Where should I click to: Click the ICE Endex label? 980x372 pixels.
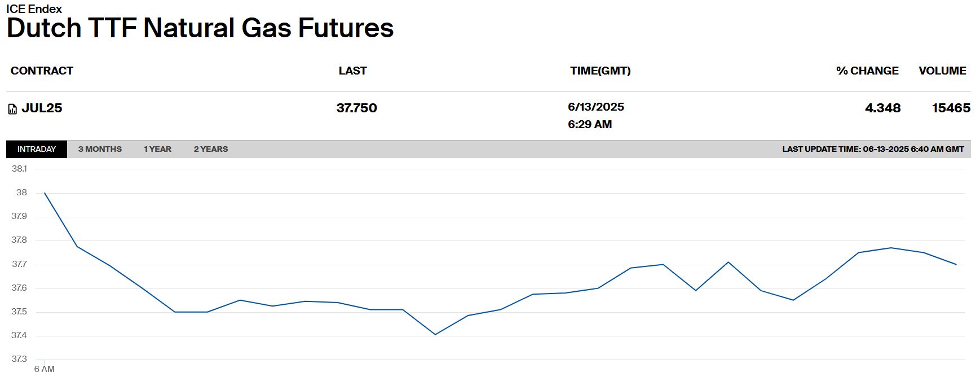(x=34, y=8)
